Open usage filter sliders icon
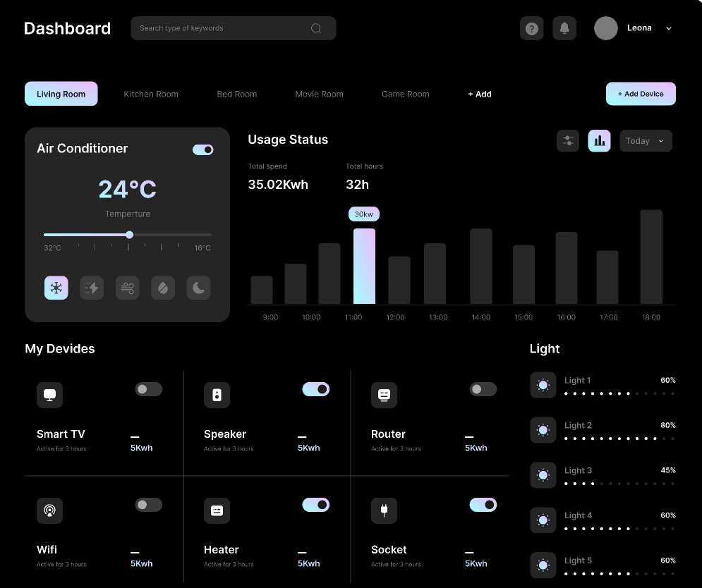This screenshot has width=702, height=588. pyautogui.click(x=568, y=141)
